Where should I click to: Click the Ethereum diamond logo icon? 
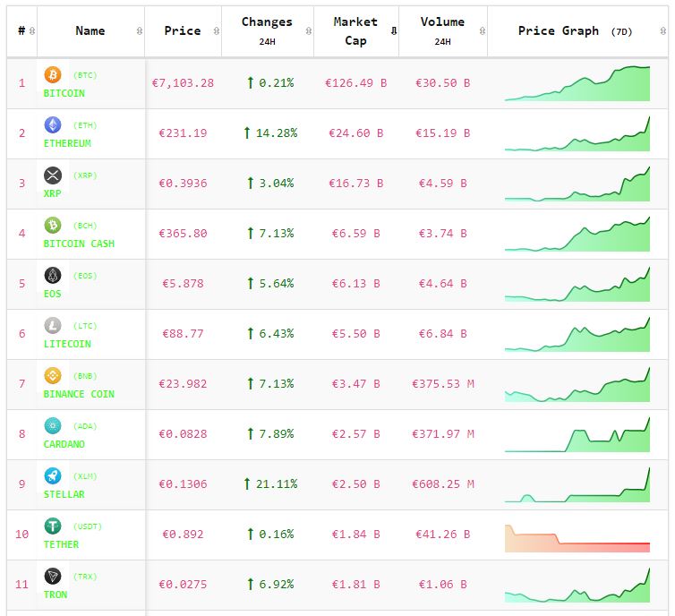pos(53,125)
